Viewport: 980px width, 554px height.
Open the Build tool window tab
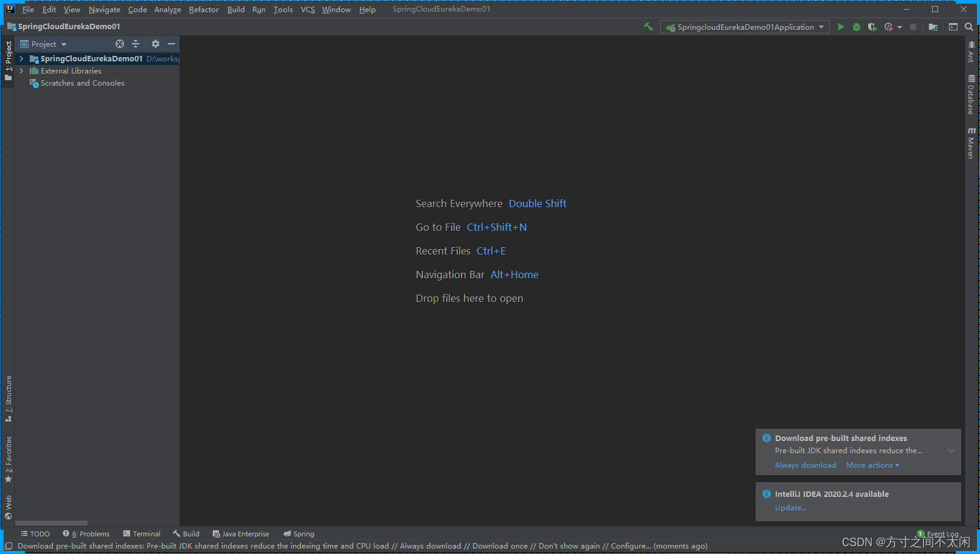186,534
